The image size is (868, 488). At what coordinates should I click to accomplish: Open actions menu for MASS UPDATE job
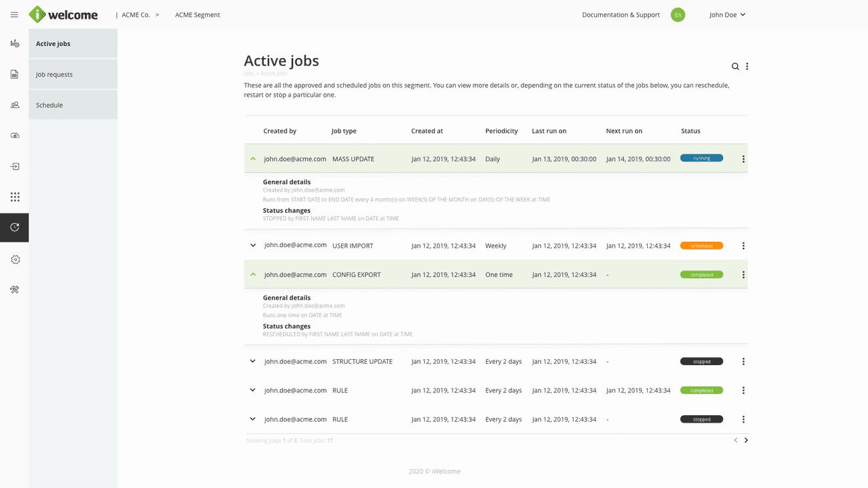(743, 159)
